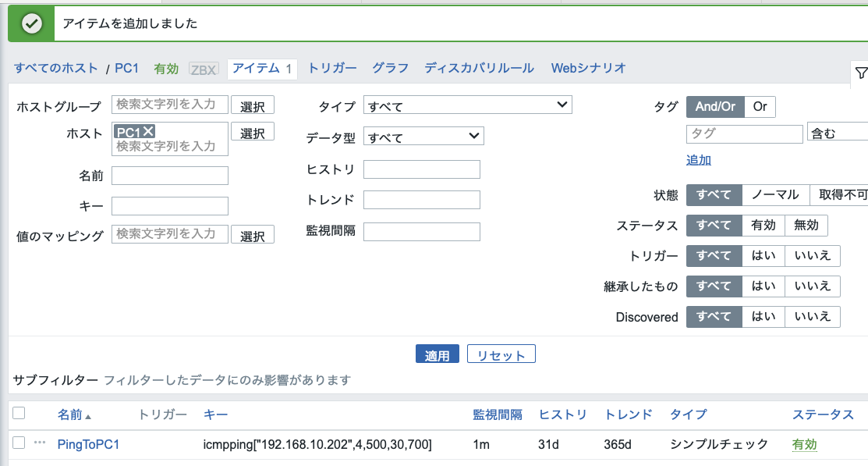868x466 pixels.
Task: Check the select-all checkbox in the list header
Action: click(19, 414)
